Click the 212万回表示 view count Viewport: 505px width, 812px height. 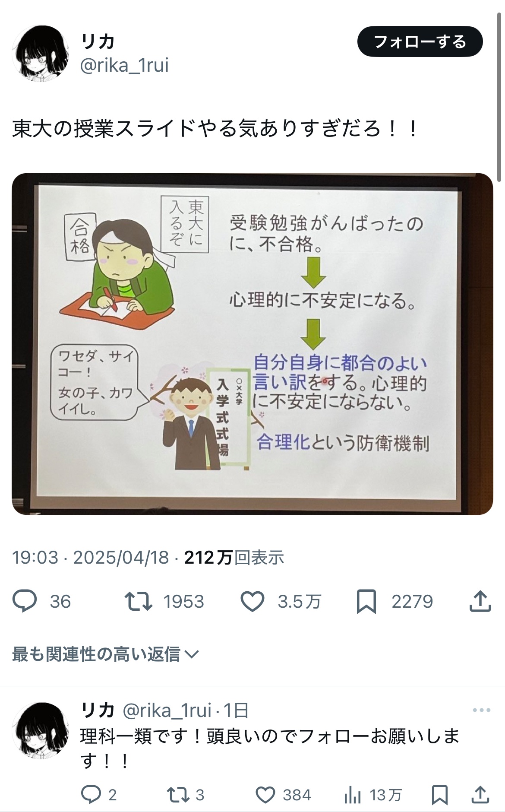point(234,558)
